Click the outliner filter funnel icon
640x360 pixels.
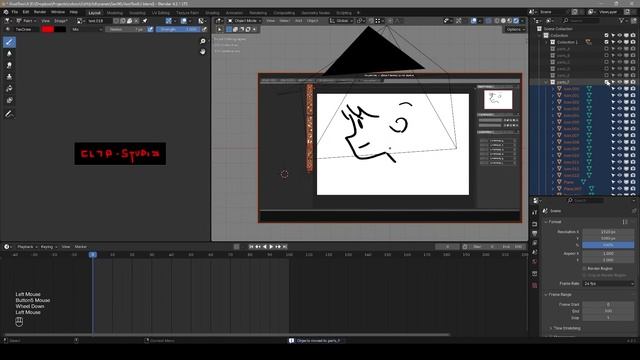pos(622,20)
